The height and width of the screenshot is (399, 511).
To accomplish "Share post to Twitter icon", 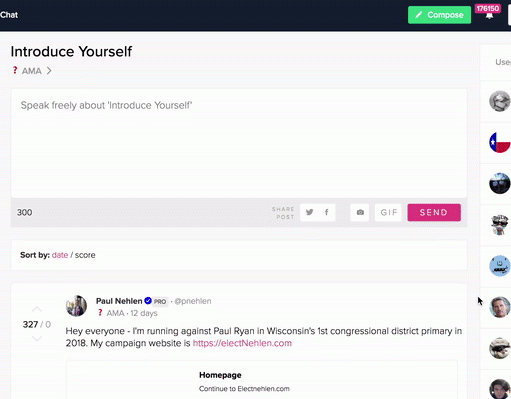I will [309, 212].
